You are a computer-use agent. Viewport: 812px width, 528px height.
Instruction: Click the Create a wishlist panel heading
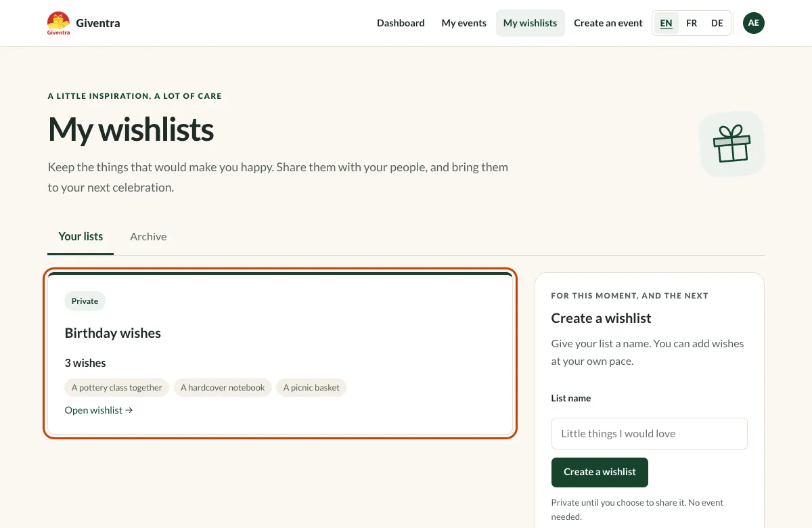coord(602,318)
